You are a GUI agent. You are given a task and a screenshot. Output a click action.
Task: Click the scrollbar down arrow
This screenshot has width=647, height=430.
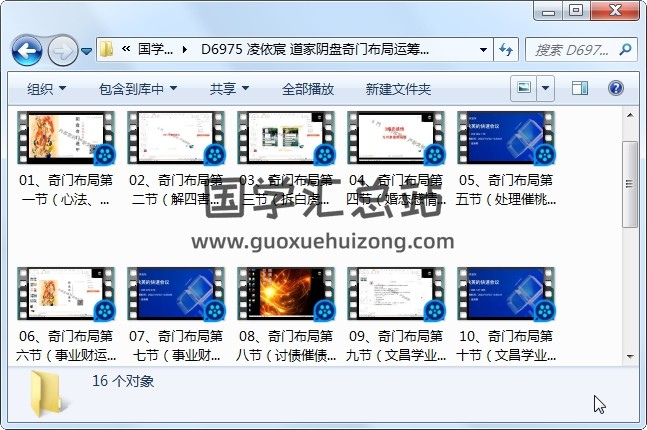(x=630, y=356)
